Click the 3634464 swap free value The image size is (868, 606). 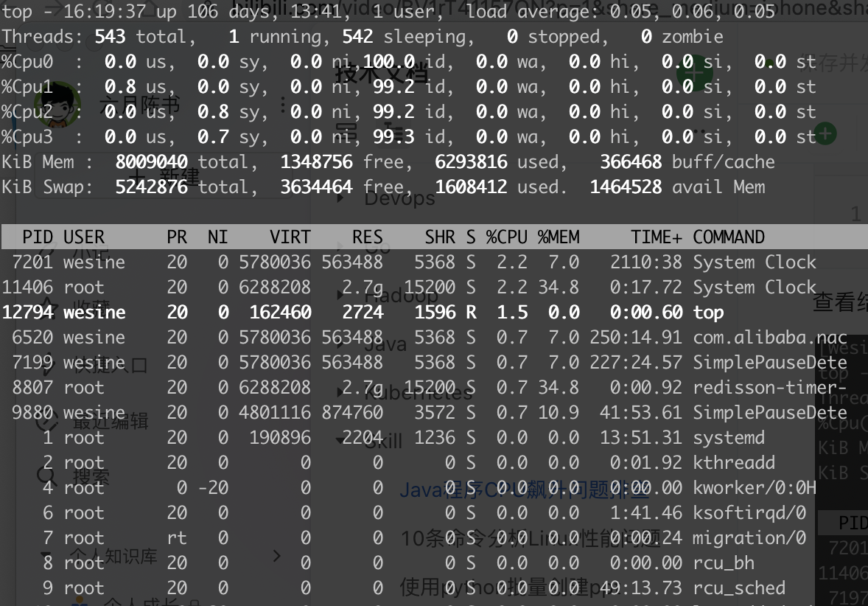(316, 187)
